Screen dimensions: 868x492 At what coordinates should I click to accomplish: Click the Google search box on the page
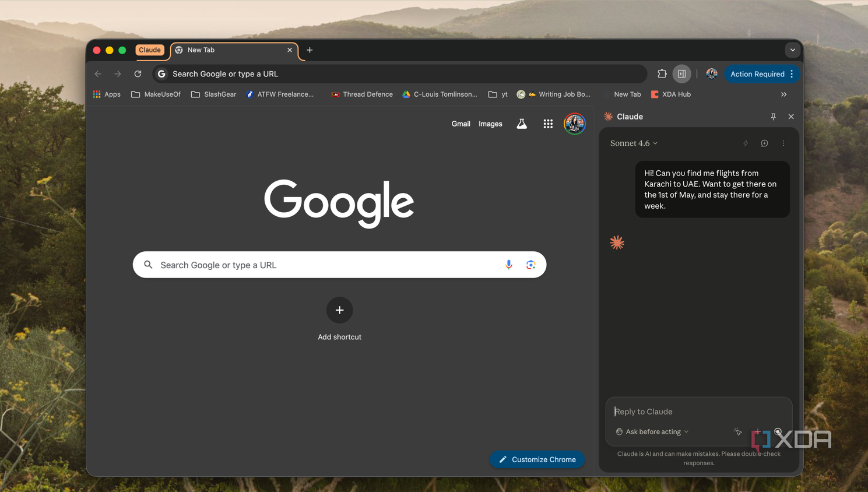[339, 265]
